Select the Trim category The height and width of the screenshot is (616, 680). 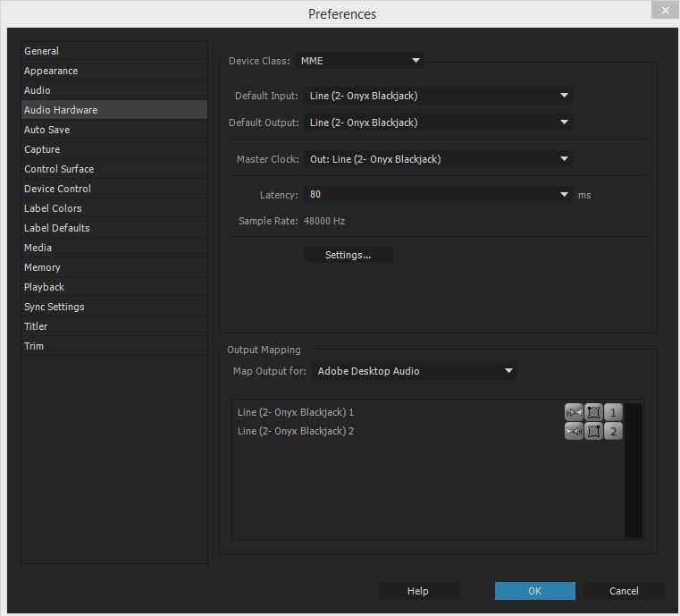pyautogui.click(x=114, y=346)
